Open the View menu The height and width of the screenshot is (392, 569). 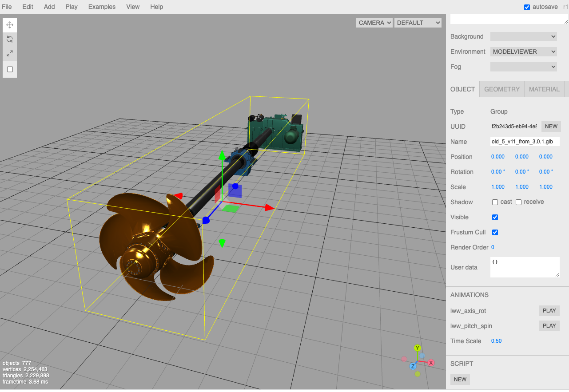(133, 7)
